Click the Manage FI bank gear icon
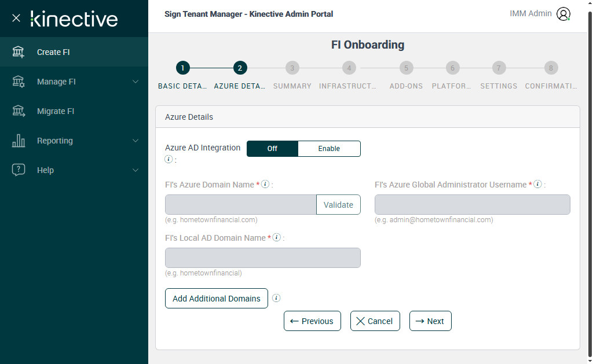The width and height of the screenshot is (593, 364). click(18, 81)
